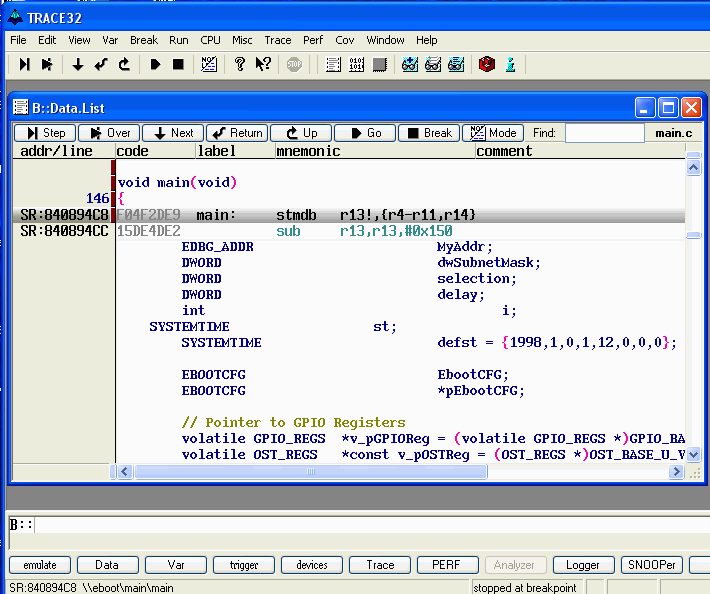Click the PERF softkey button
The image size is (710, 594).
tap(448, 565)
